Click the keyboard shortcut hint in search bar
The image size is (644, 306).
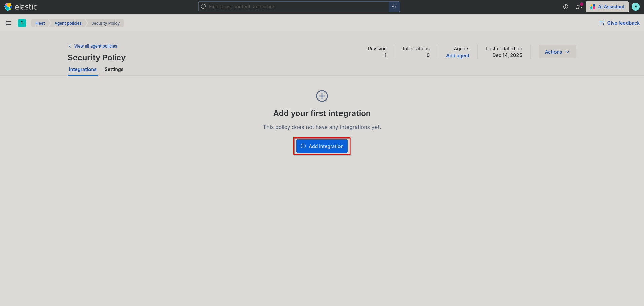pos(394,7)
